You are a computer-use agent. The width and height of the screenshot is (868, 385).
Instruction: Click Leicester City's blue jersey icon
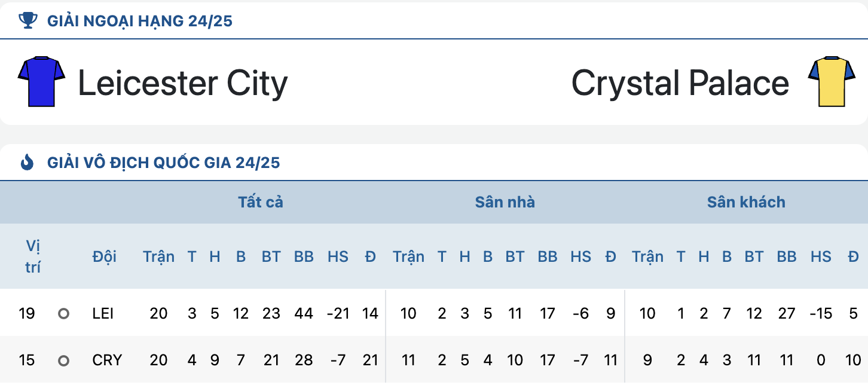(x=41, y=82)
